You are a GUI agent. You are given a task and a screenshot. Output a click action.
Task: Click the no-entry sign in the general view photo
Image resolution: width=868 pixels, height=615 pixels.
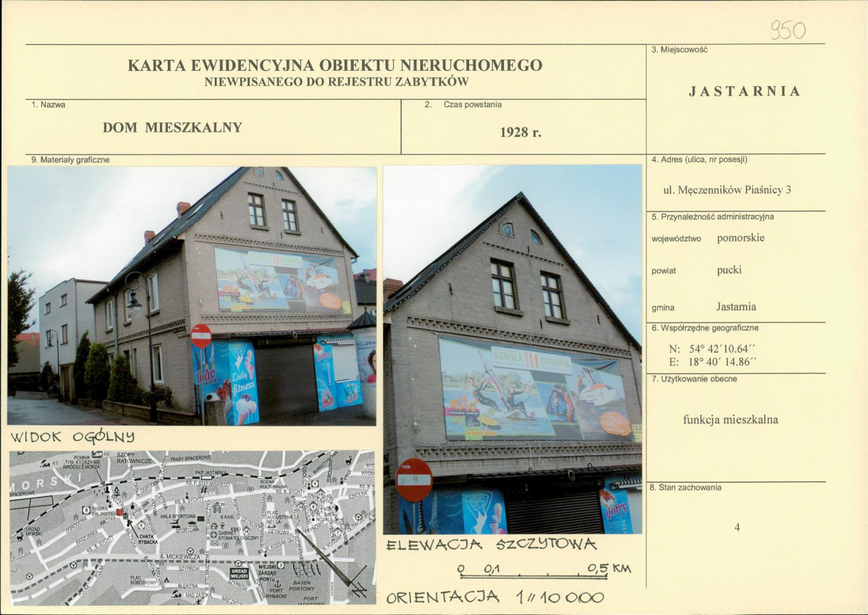(201, 336)
